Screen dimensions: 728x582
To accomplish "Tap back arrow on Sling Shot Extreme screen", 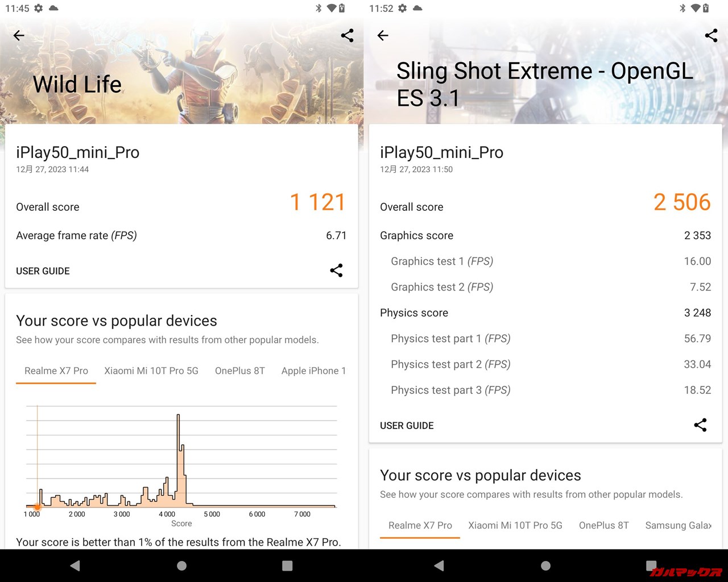I will pos(383,36).
